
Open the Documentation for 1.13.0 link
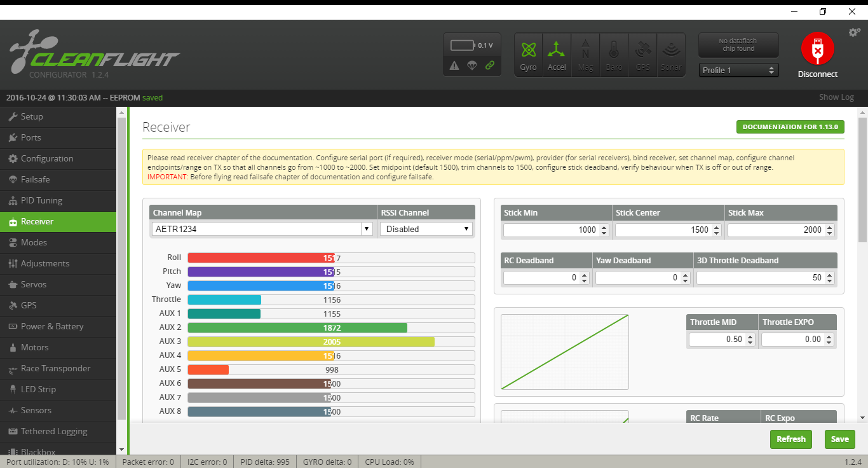pos(790,127)
